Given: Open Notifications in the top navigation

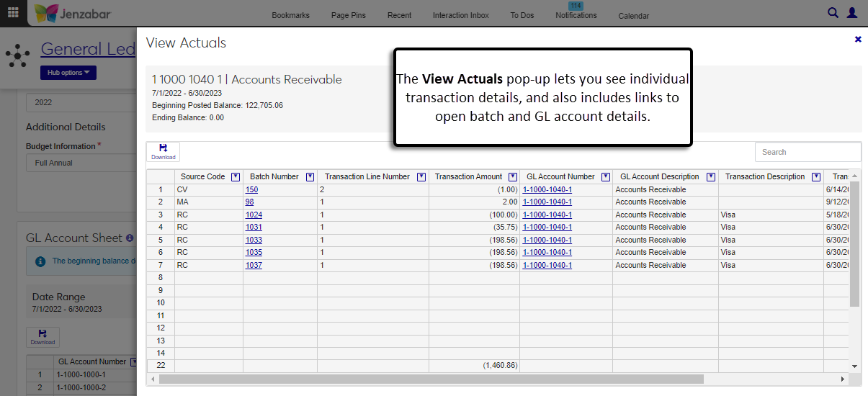Looking at the screenshot, I should tap(576, 15).
